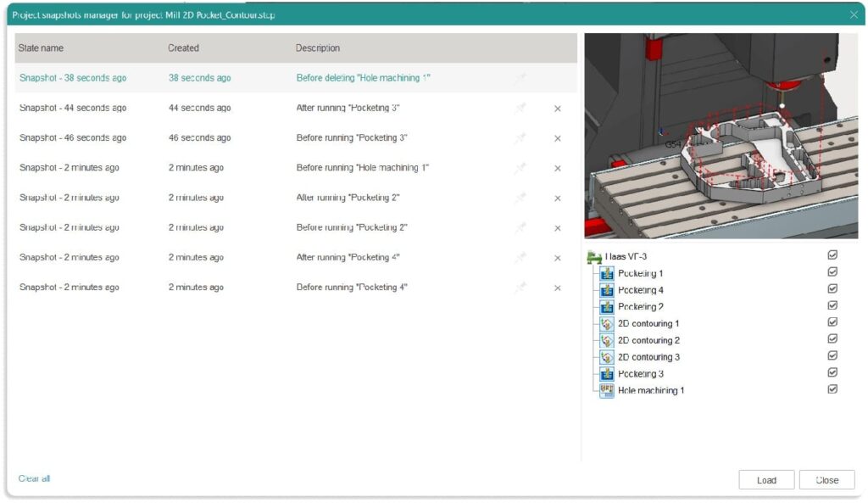
Task: Remove snapshot 'Before running Pocketing 4'
Action: (x=557, y=287)
